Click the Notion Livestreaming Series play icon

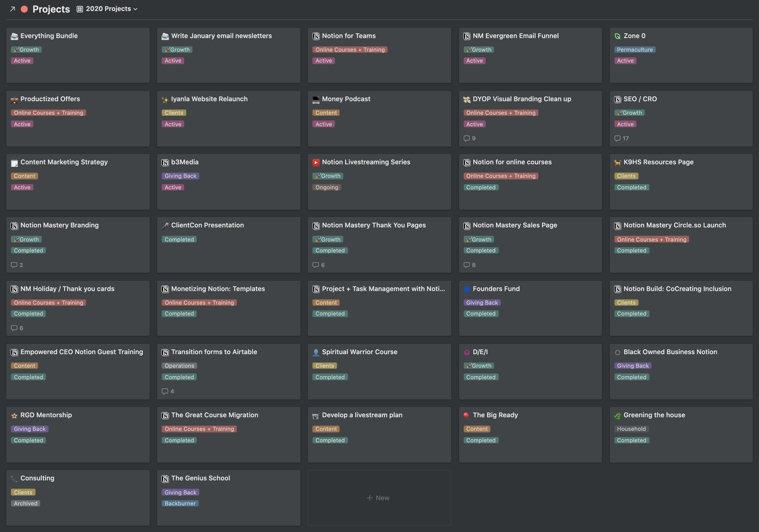click(x=316, y=162)
